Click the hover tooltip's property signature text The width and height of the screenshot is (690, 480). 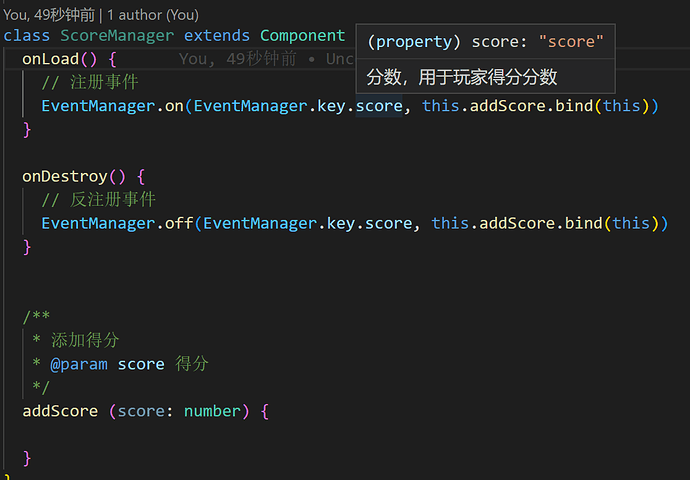[485, 41]
